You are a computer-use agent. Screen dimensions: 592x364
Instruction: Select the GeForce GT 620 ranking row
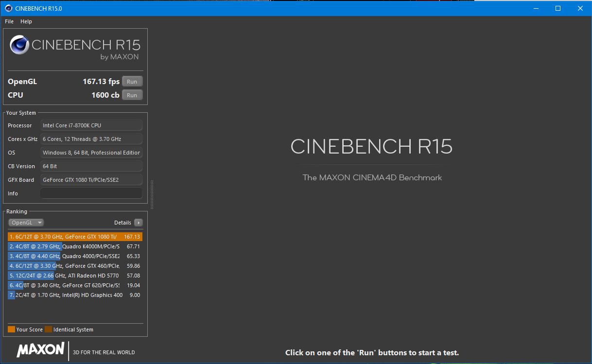click(x=75, y=285)
